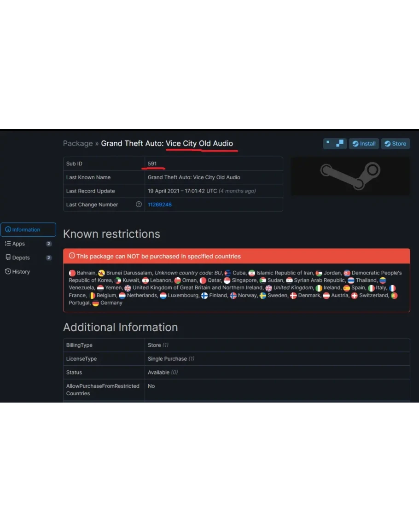Click the Cuba flag icon
419x532 pixels.
[227, 273]
